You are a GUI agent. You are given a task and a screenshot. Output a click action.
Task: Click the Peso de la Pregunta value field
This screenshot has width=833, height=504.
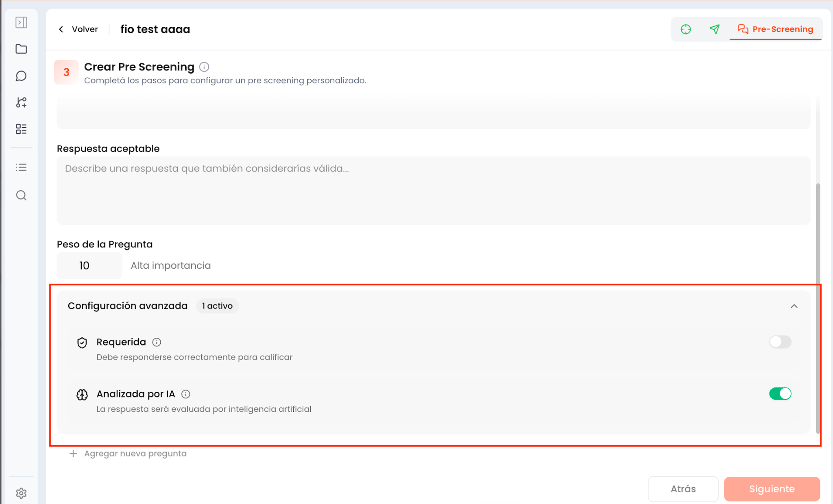click(89, 265)
